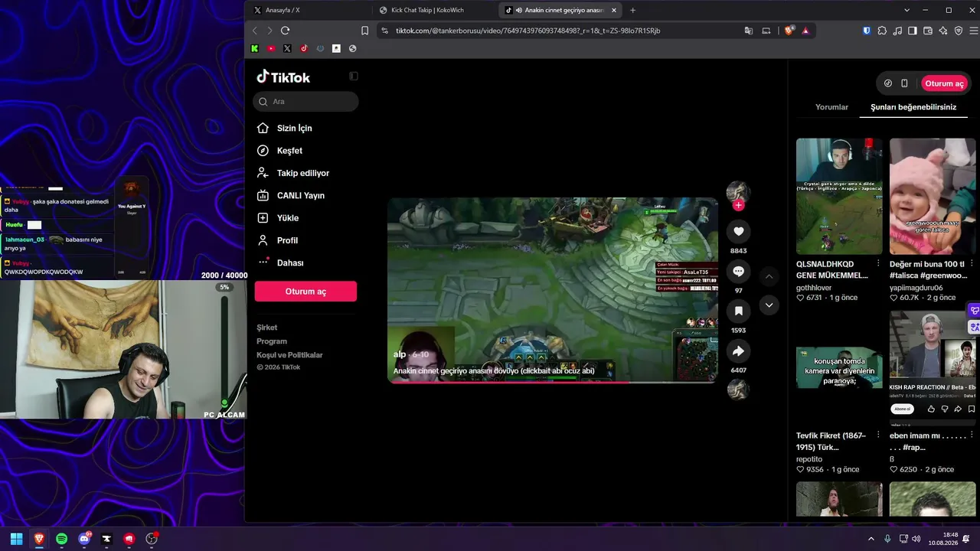Follow the creator with the red plus badge

[x=738, y=205]
